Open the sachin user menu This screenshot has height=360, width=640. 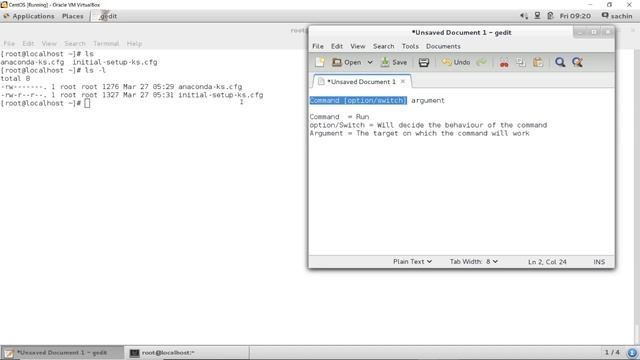(x=617, y=16)
